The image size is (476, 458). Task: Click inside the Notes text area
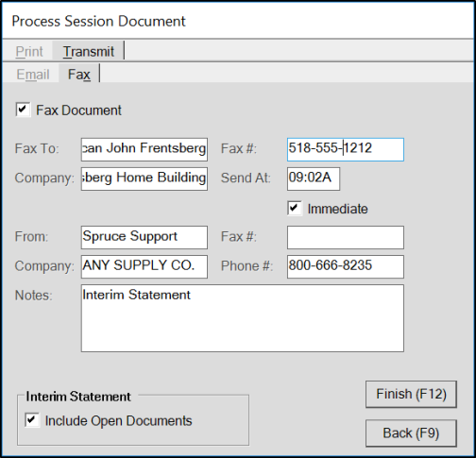pos(243,318)
